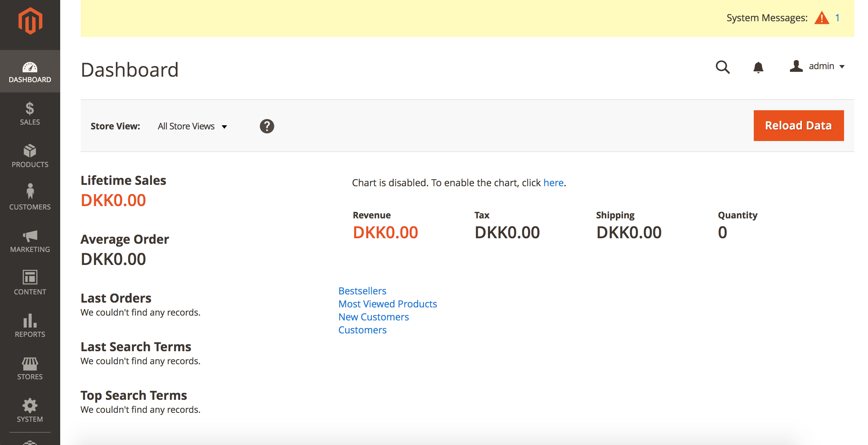The image size is (868, 445).
Task: Switch to the Bestsellers tab
Action: click(x=362, y=291)
